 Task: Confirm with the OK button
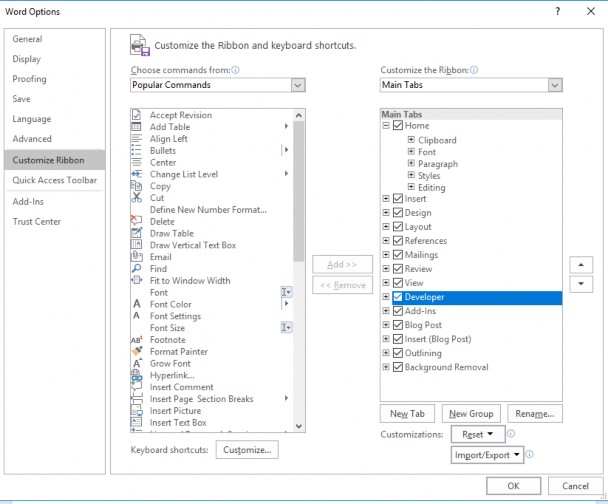point(513,486)
